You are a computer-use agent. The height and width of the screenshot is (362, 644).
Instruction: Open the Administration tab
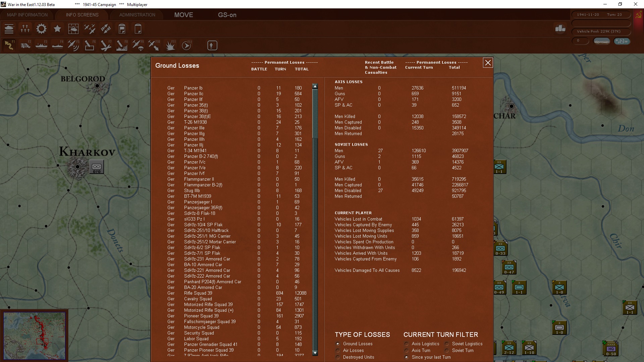[137, 15]
